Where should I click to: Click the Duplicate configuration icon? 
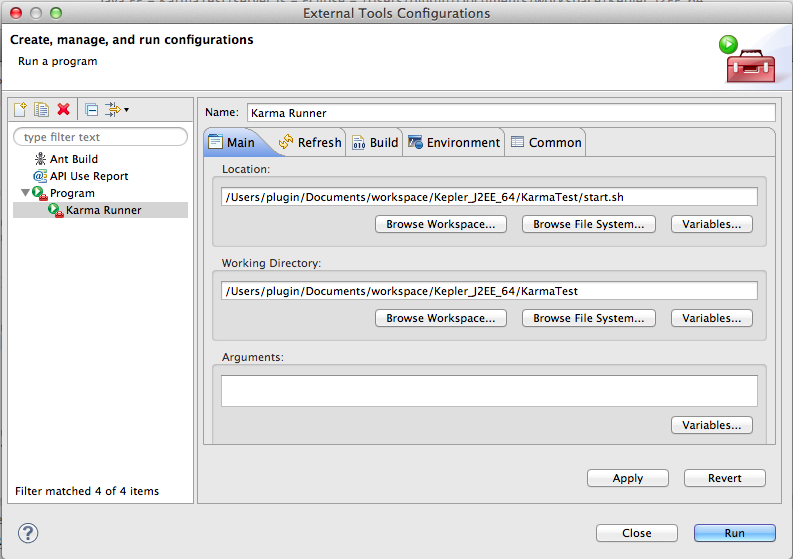tap(41, 109)
